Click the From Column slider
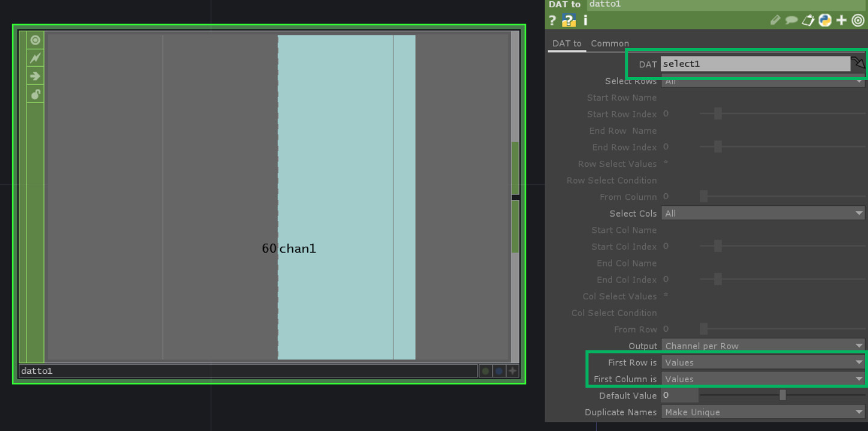The image size is (868, 431). click(782, 196)
